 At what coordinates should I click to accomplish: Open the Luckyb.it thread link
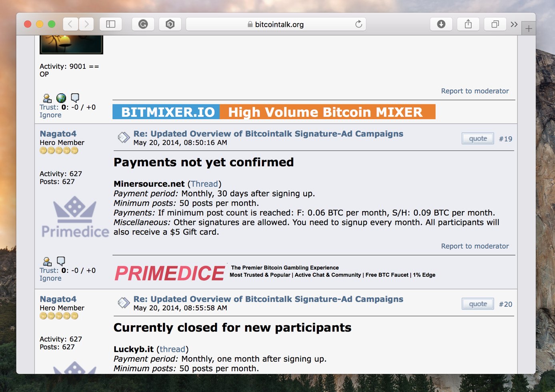pyautogui.click(x=172, y=349)
